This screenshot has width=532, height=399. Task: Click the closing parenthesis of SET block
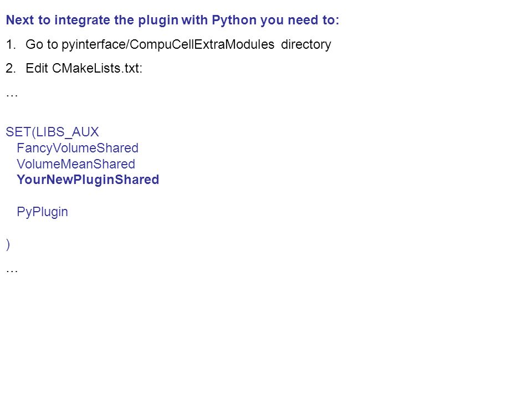click(x=8, y=244)
